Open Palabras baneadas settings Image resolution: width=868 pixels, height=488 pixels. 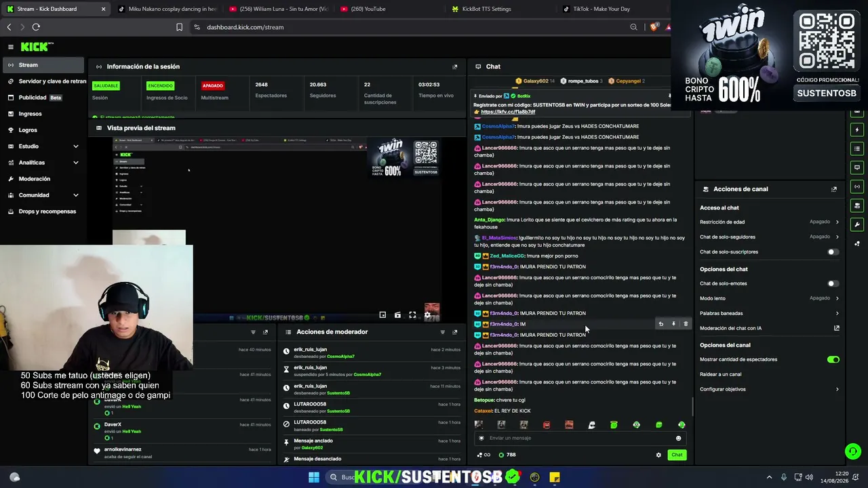(x=770, y=313)
